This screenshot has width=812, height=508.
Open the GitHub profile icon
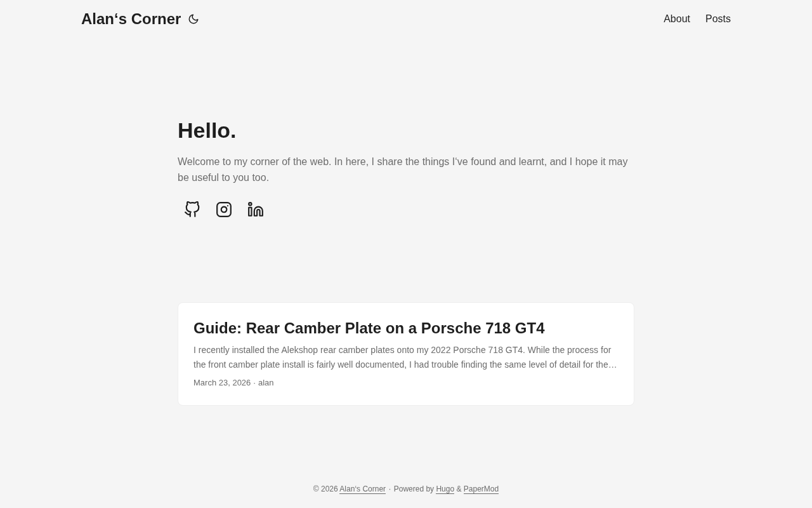point(192,210)
